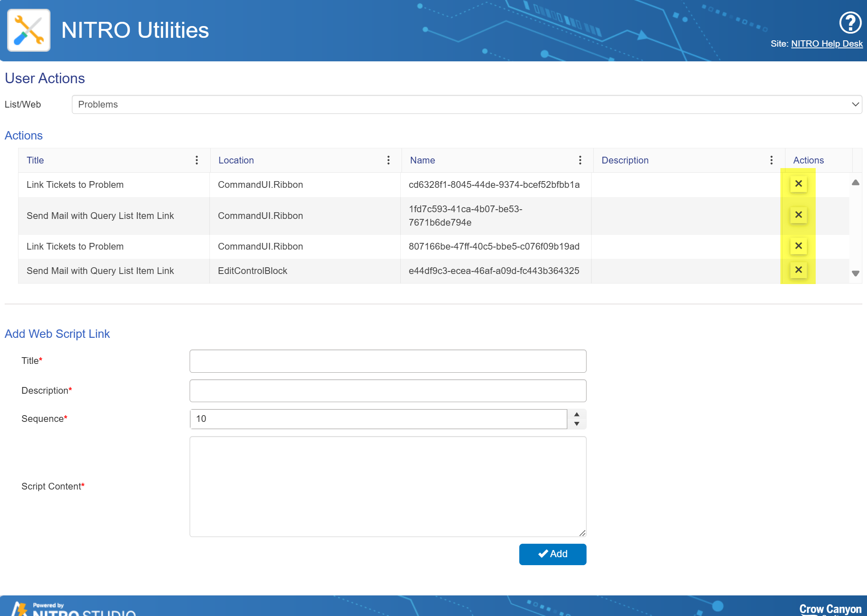The image size is (867, 616).
Task: Click the Powered by NITRO Studio logo
Action: 74,609
